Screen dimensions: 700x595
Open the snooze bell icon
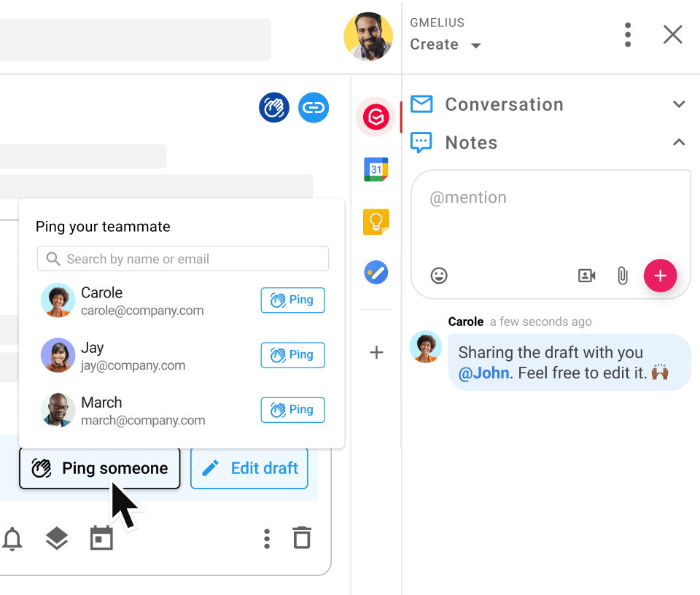click(12, 539)
